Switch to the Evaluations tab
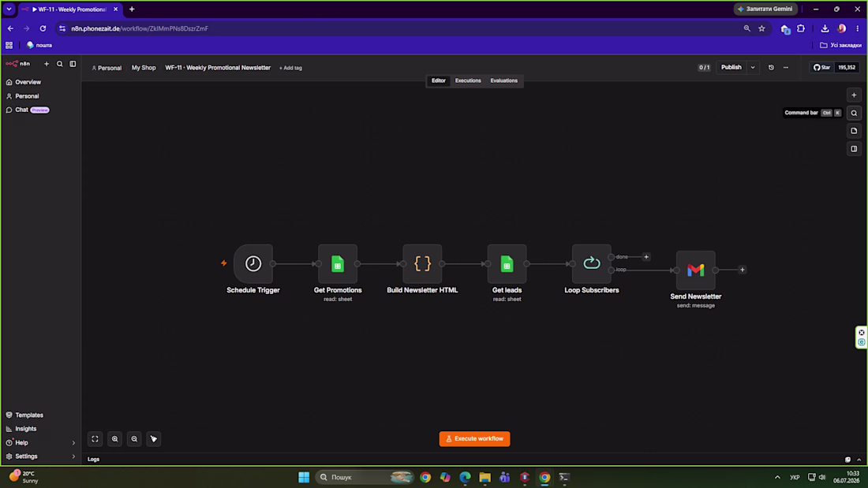Image resolution: width=868 pixels, height=488 pixels. (x=503, y=80)
